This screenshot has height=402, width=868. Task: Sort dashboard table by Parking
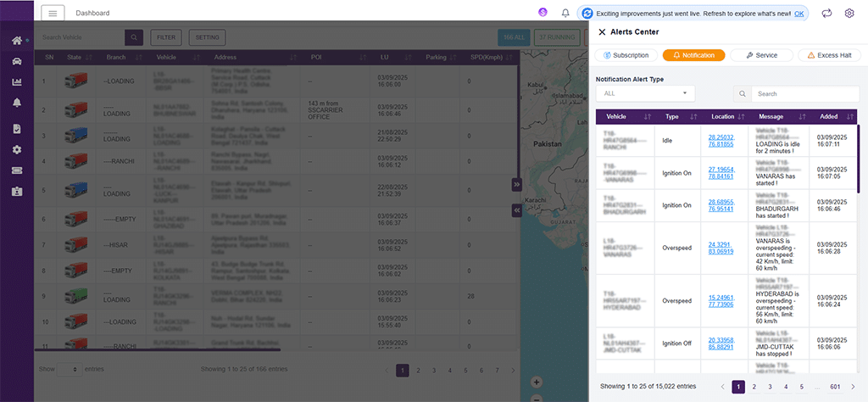pyautogui.click(x=453, y=57)
